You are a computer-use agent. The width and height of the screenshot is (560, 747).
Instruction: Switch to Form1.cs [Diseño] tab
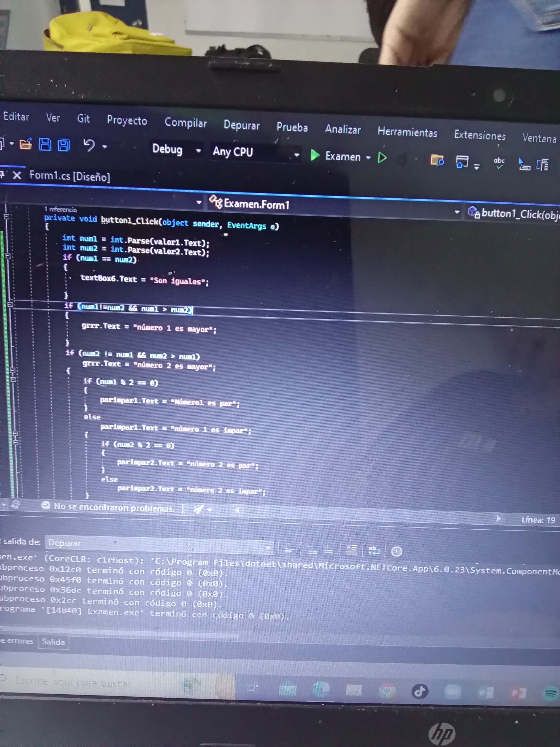(70, 176)
